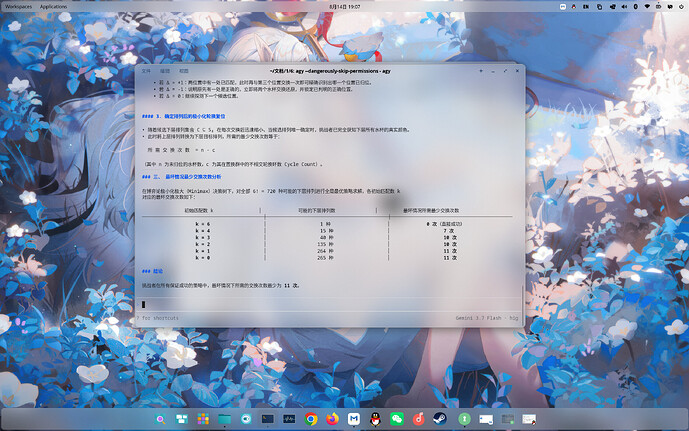Screen dimensions: 689x431
Task: Open the white window icon in dock
Action: pyautogui.click(x=486, y=419)
